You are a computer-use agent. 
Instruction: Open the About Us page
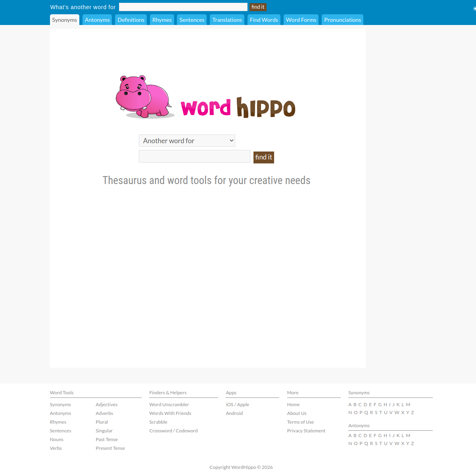(x=296, y=413)
